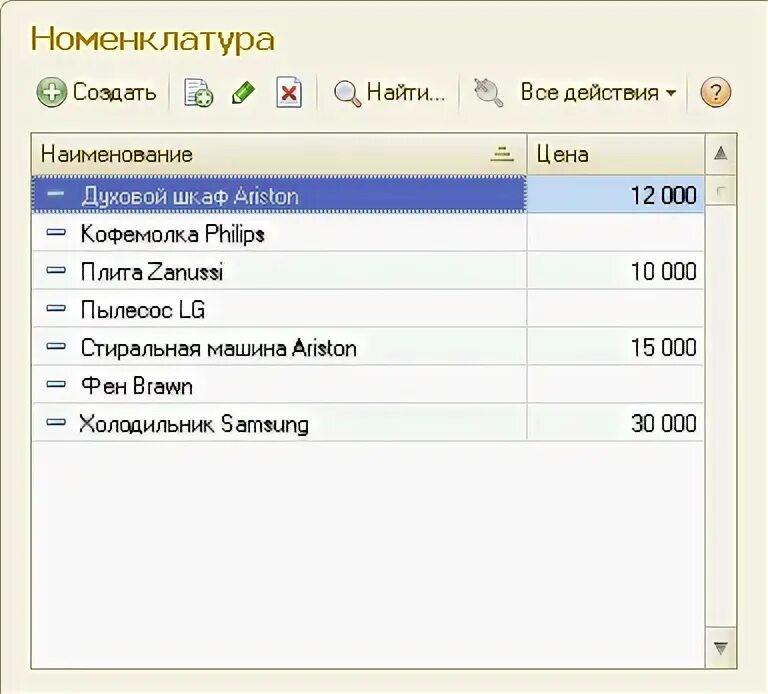
Task: Click the item icon beside Стиральная машина Ariston
Action: point(56,346)
